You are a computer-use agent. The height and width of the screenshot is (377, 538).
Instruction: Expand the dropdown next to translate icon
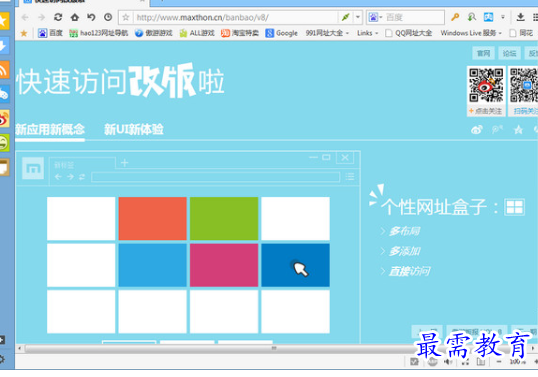503,17
